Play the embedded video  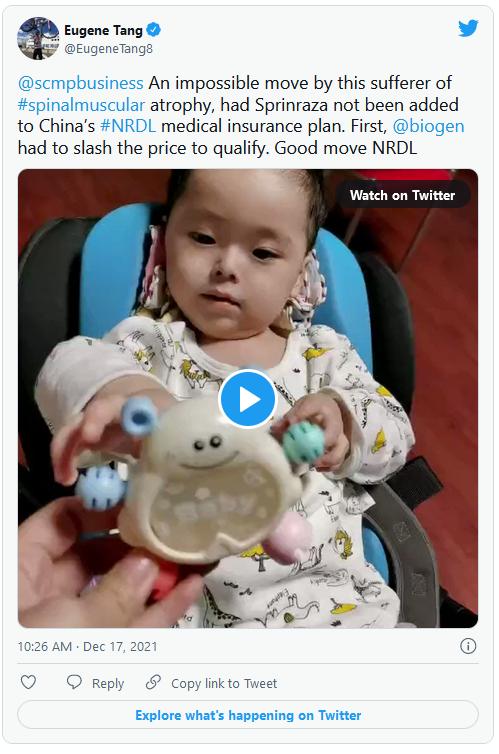[247, 398]
